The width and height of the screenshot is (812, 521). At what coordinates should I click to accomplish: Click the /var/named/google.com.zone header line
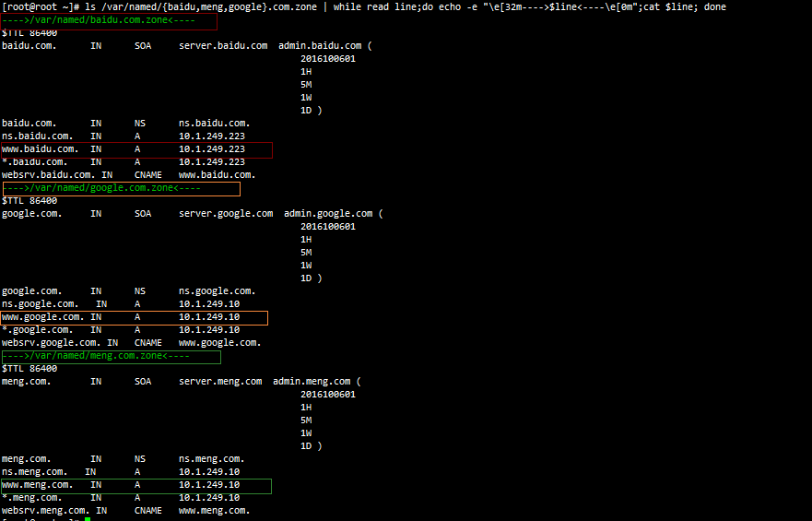[101, 188]
